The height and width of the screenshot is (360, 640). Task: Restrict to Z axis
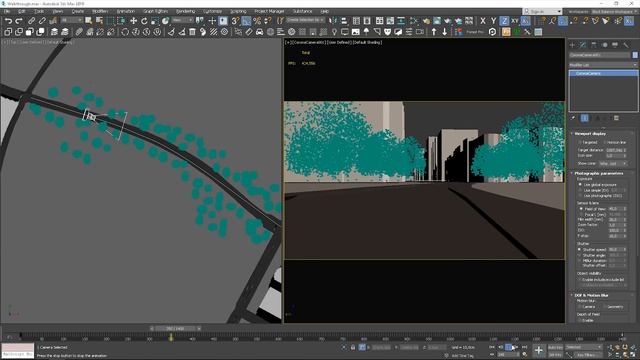(504, 21)
